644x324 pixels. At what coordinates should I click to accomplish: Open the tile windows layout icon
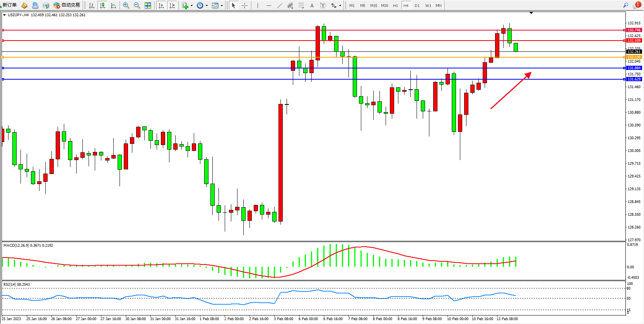[148, 5]
